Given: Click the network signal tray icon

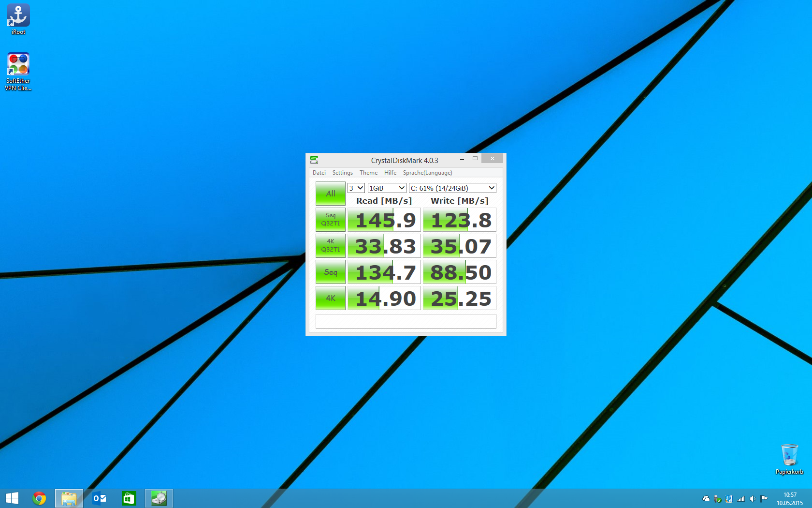Looking at the screenshot, I should click(741, 499).
